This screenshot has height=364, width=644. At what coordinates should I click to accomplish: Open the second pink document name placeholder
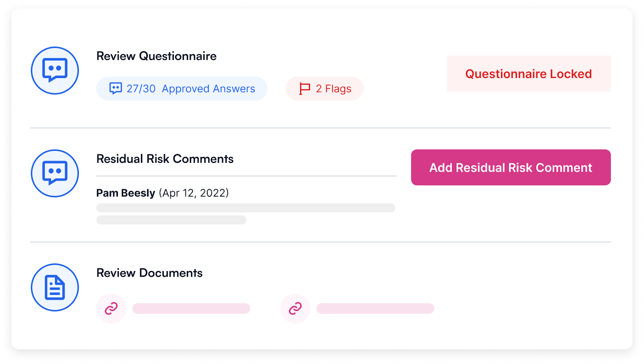[x=375, y=308]
